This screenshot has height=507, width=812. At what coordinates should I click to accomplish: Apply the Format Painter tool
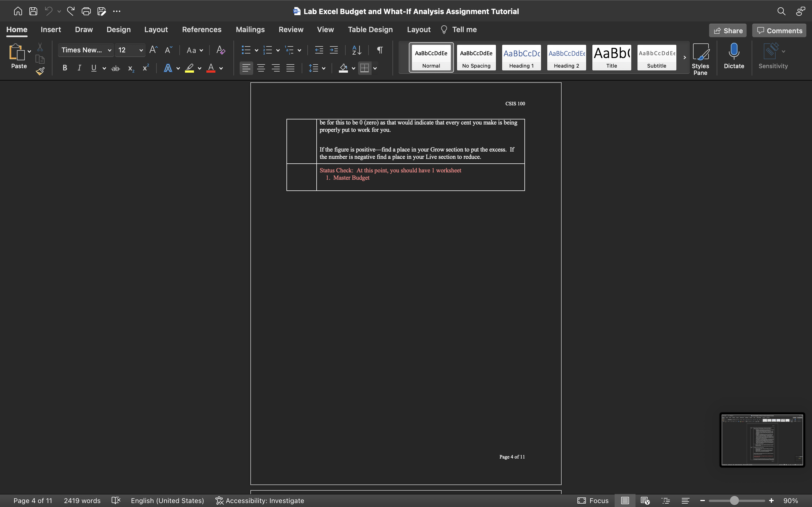[40, 71]
